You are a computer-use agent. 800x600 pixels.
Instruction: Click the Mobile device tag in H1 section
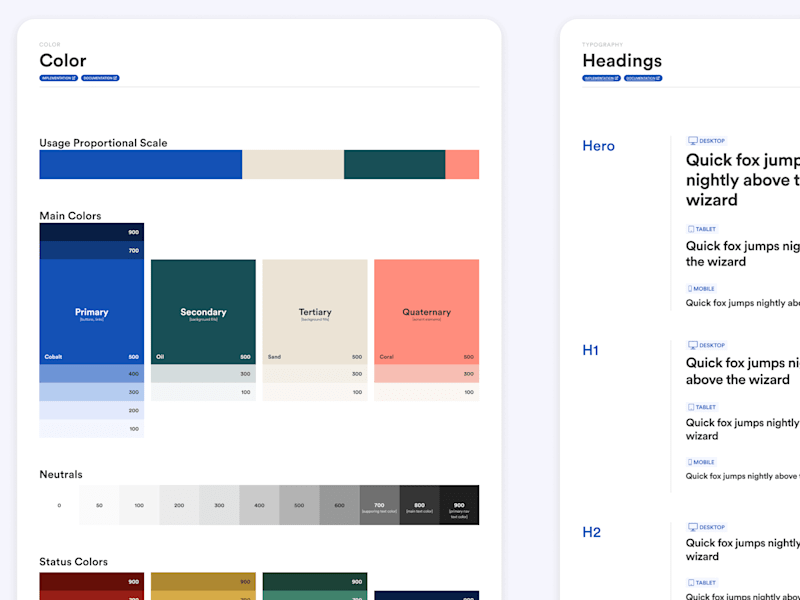click(702, 462)
